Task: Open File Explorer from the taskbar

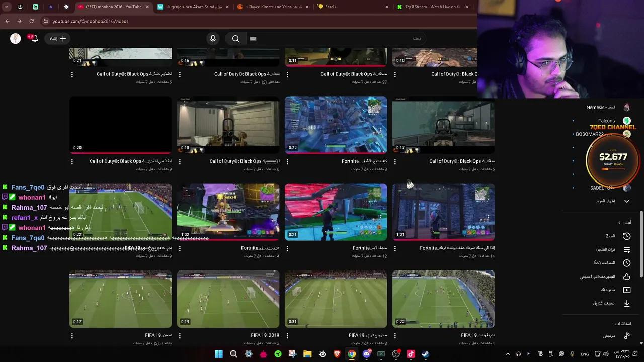Action: (307, 354)
